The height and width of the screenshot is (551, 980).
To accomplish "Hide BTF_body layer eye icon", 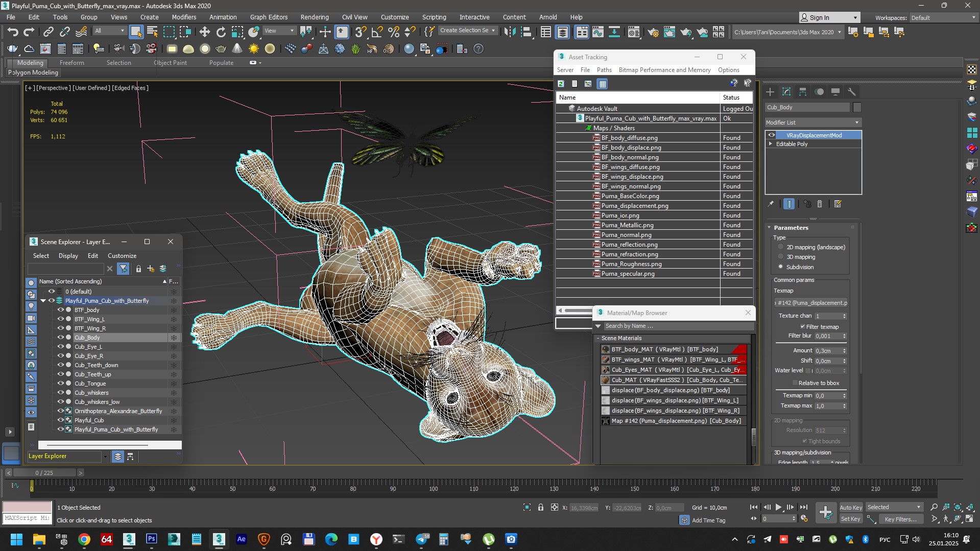I will point(60,310).
